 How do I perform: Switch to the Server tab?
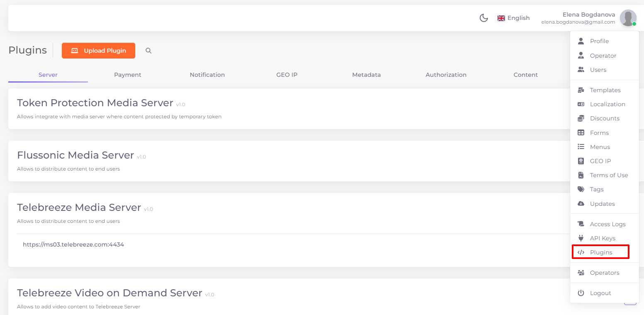(48, 75)
